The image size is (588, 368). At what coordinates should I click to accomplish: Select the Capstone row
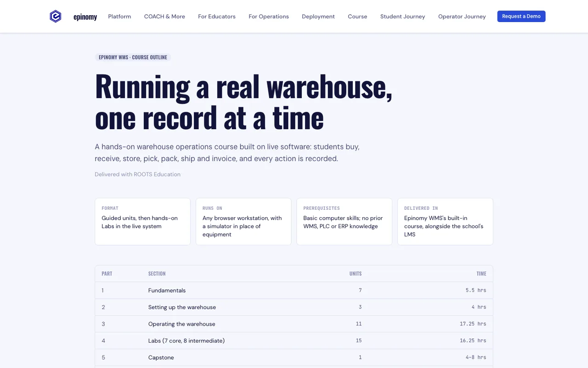coord(294,357)
